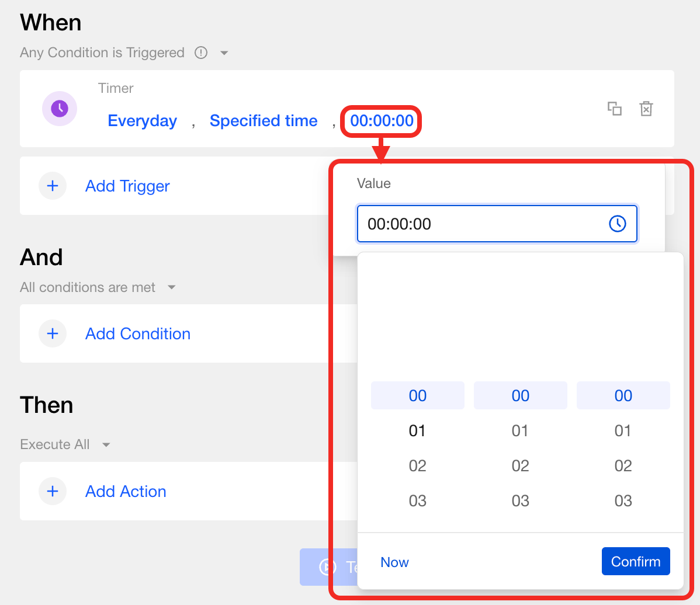Open All conditions are met dropdown

[x=171, y=287]
